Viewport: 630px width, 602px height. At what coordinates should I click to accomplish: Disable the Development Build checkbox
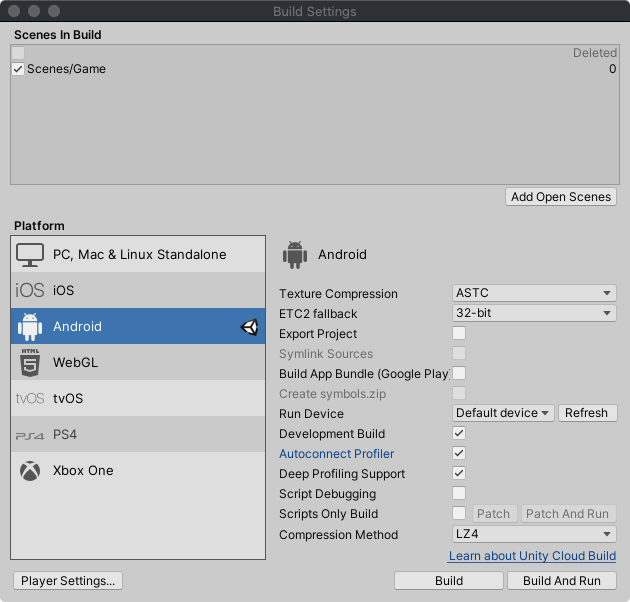[459, 433]
